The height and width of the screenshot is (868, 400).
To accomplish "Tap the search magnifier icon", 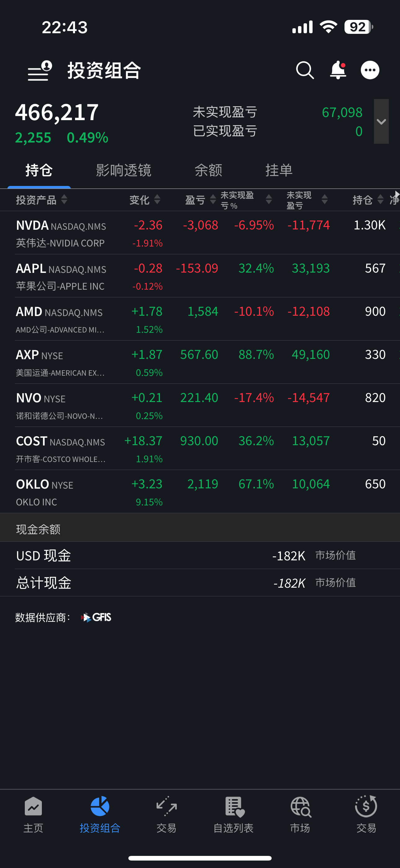I will [305, 70].
